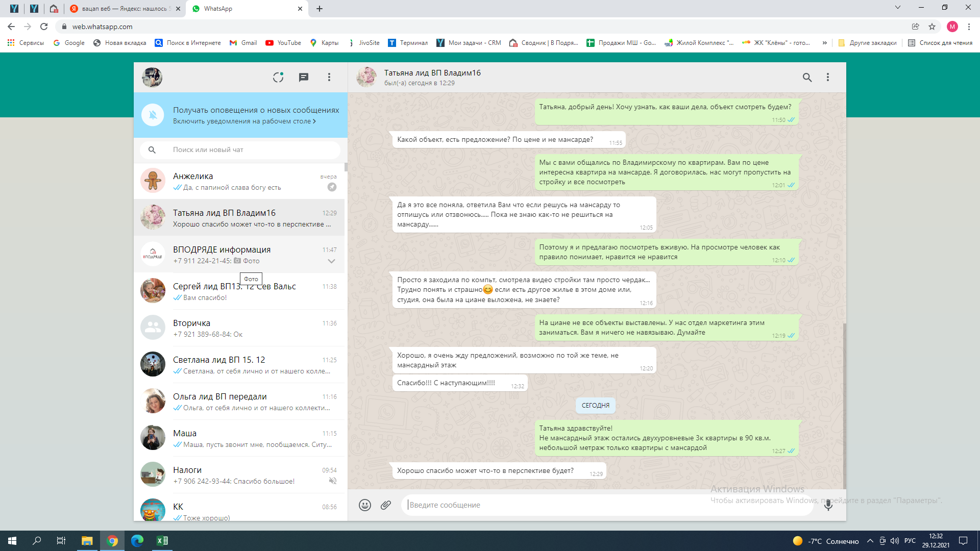Open WhatsApp Status icon
This screenshot has width=980, height=551.
278,77
